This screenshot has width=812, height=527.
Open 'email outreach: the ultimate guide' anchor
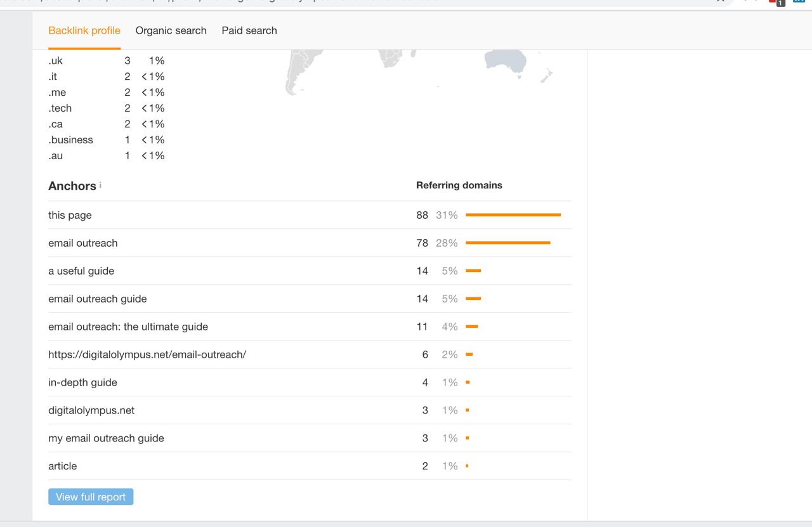128,327
